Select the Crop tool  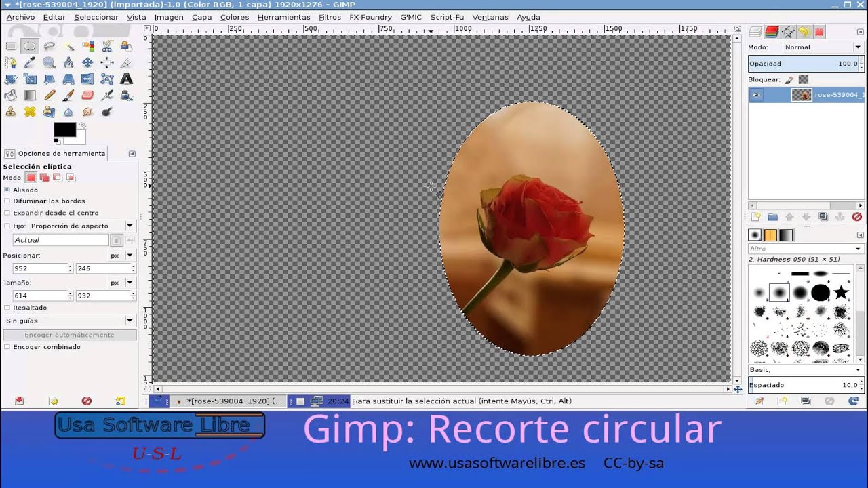pyautogui.click(x=126, y=62)
